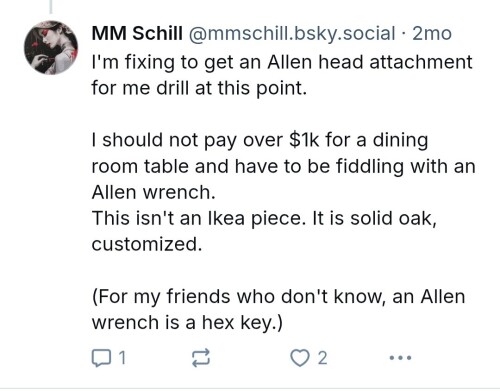Click the line "for me drill at this point."
500x391 pixels.
(x=199, y=88)
